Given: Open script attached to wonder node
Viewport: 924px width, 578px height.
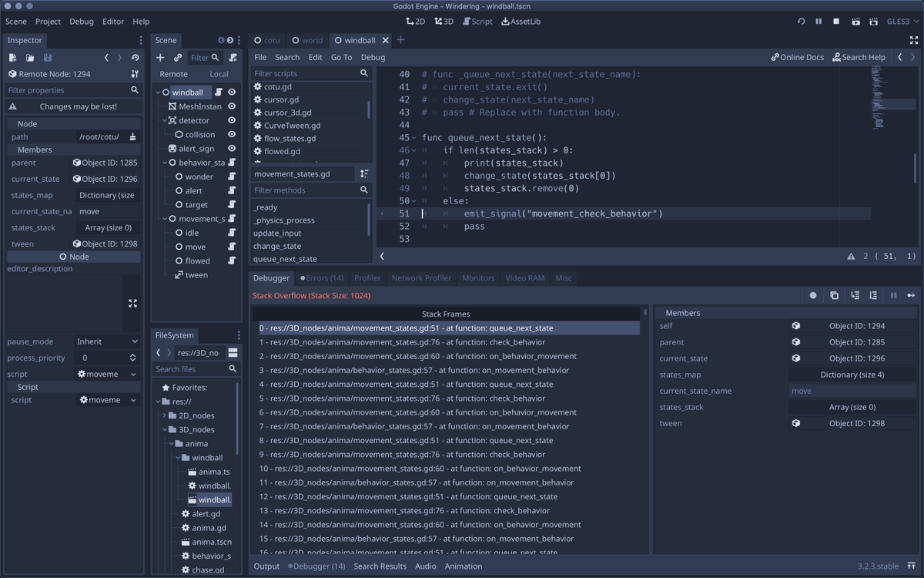Looking at the screenshot, I should click(232, 176).
